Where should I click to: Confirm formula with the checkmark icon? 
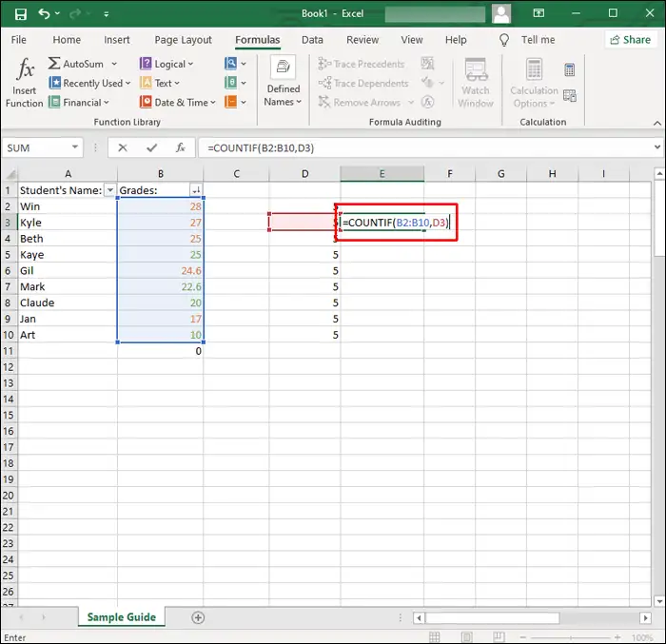click(151, 147)
